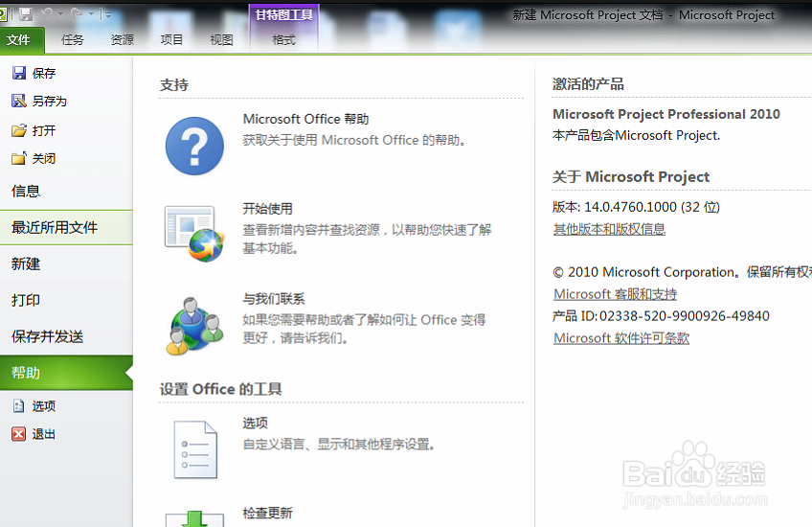
Task: Click the Save (保存) floppy icon
Action: coord(19,73)
